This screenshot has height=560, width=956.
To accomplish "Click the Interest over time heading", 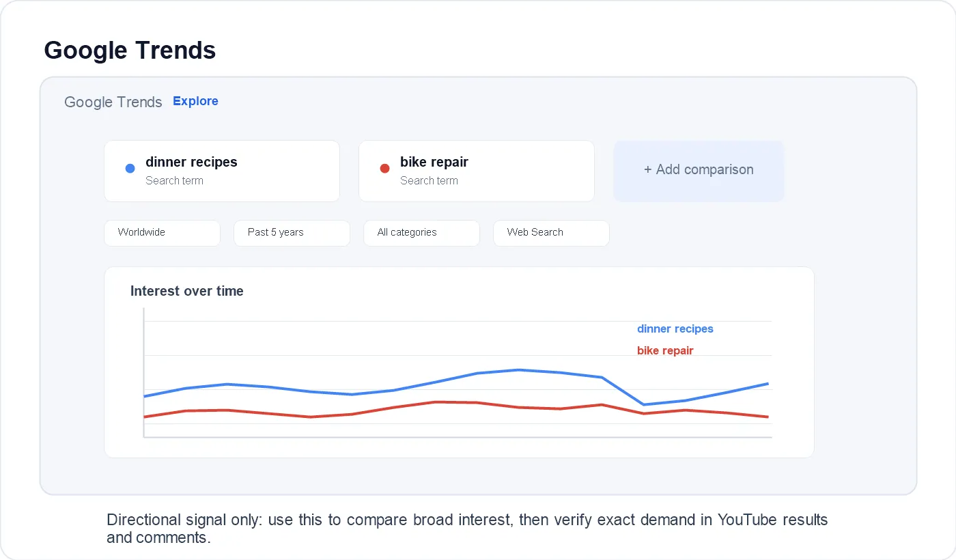I will tap(187, 292).
